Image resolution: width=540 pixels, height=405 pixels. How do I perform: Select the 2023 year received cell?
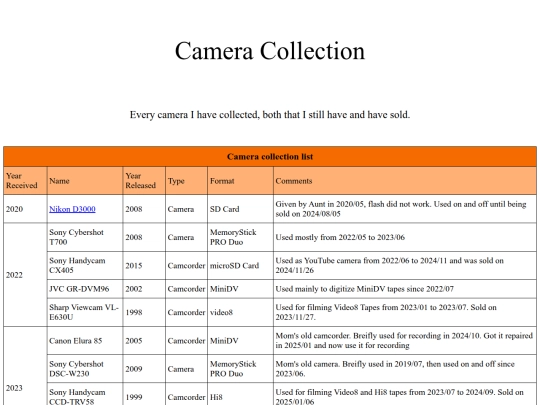(25, 366)
